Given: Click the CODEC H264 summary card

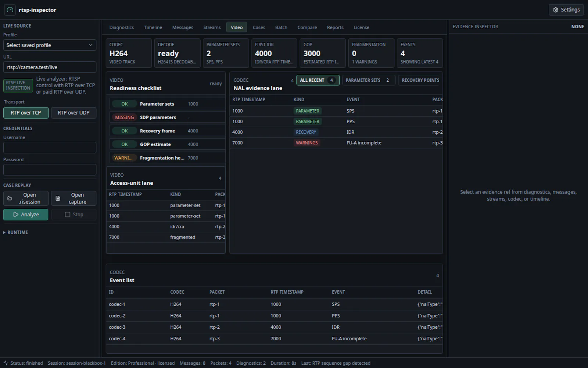Looking at the screenshot, I should (x=129, y=53).
